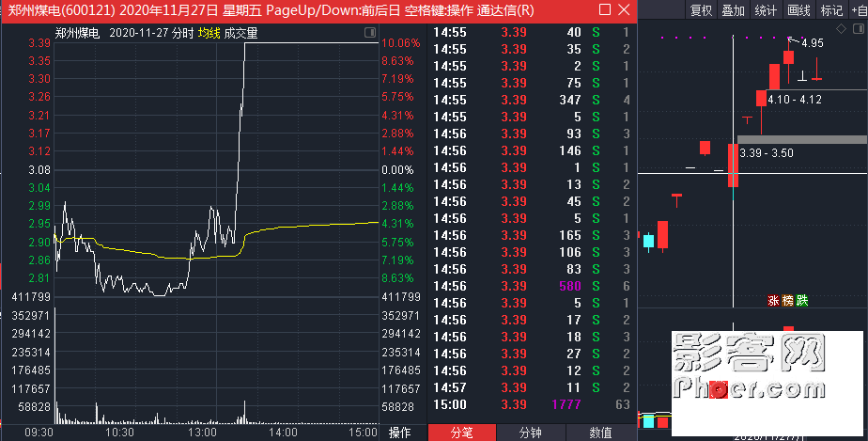Click the diamond icon above the K-line chart
868x441 pixels.
coord(841,29)
